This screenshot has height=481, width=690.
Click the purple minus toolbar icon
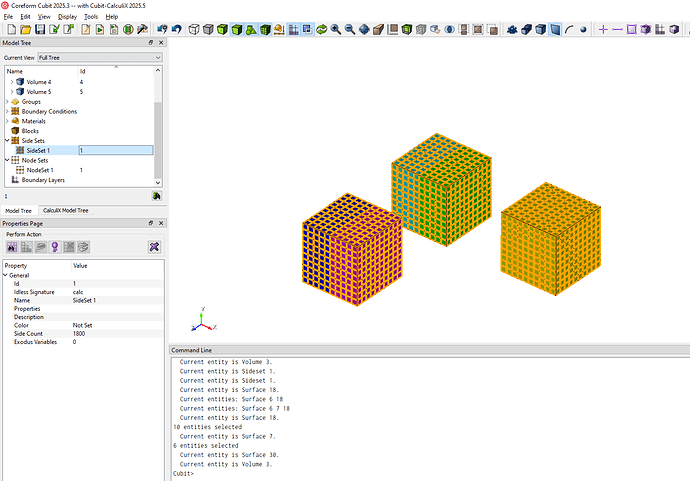pyautogui.click(x=617, y=29)
